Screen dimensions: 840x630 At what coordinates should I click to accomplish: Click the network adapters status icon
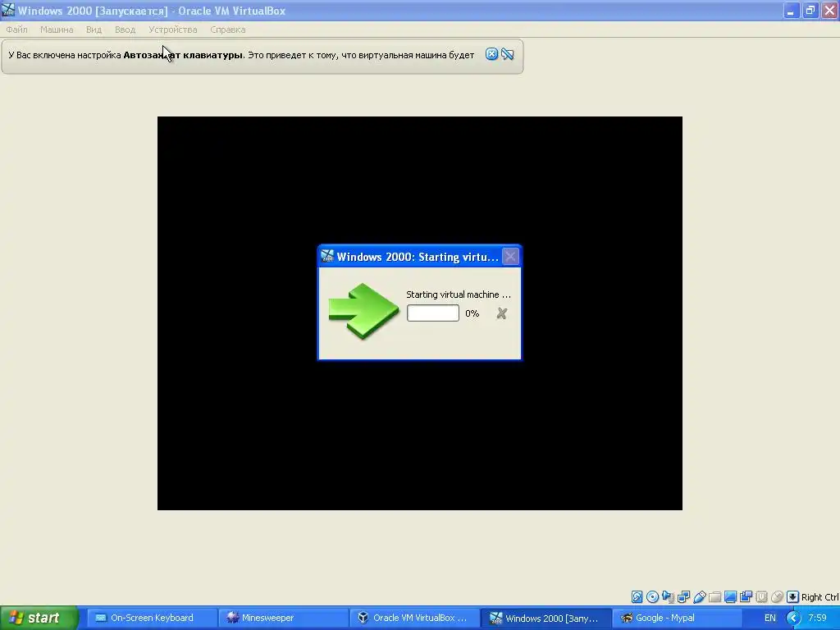[683, 597]
